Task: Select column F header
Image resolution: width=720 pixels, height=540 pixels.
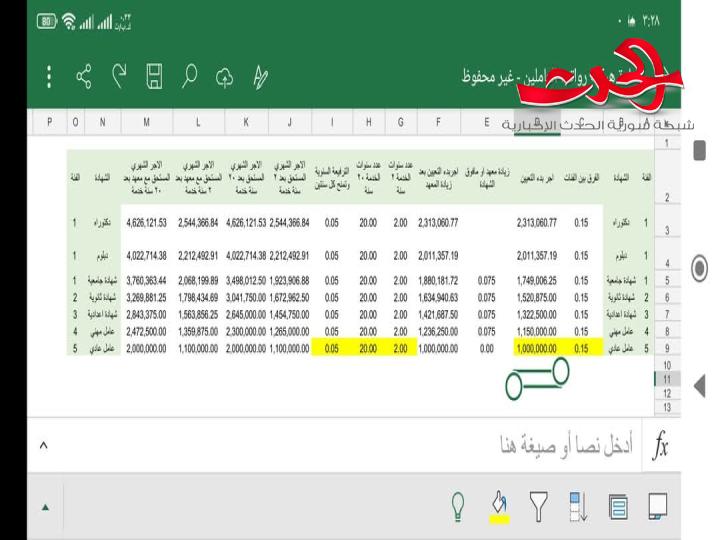Action: tap(438, 122)
